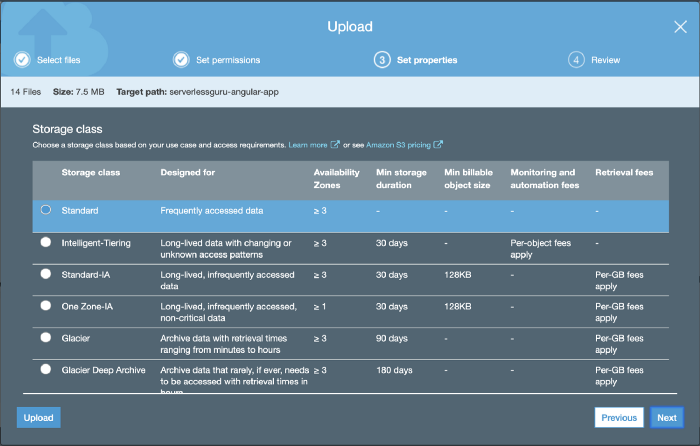The image size is (700, 446).
Task: Click 128KB in the Standard-IA row
Action: click(x=458, y=275)
